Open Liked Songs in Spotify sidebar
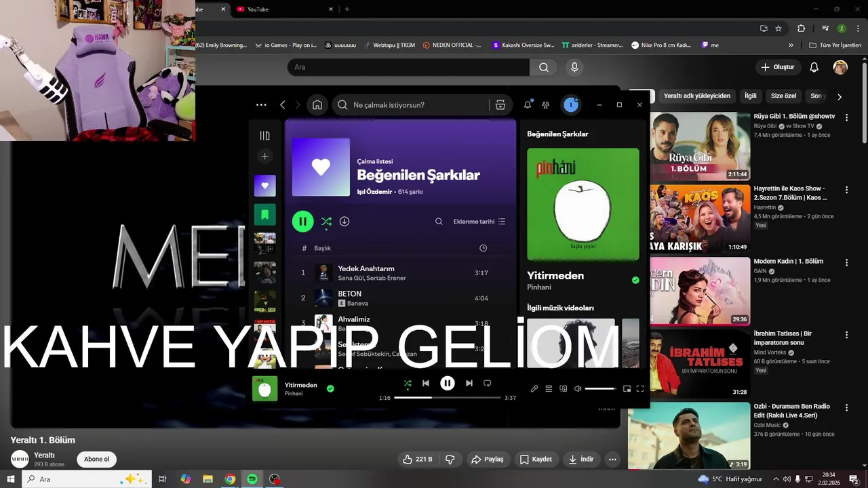This screenshot has width=868, height=488. [x=264, y=186]
